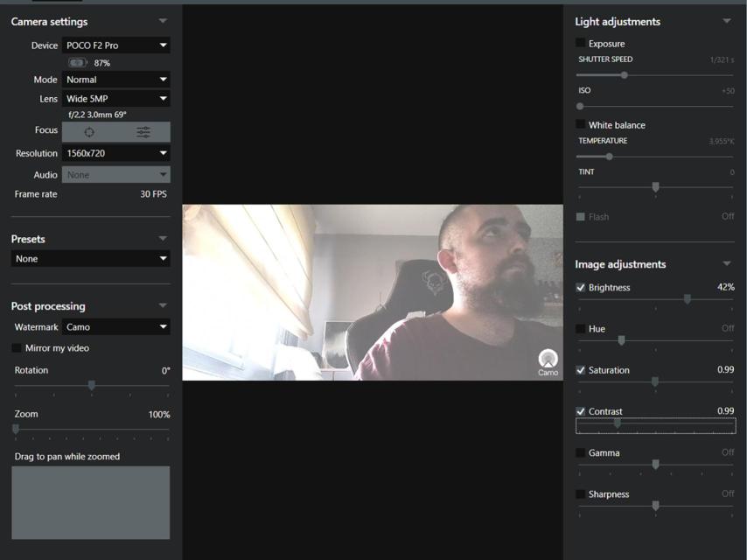Open the Device dropdown showing POCO F2 Pro

(116, 45)
